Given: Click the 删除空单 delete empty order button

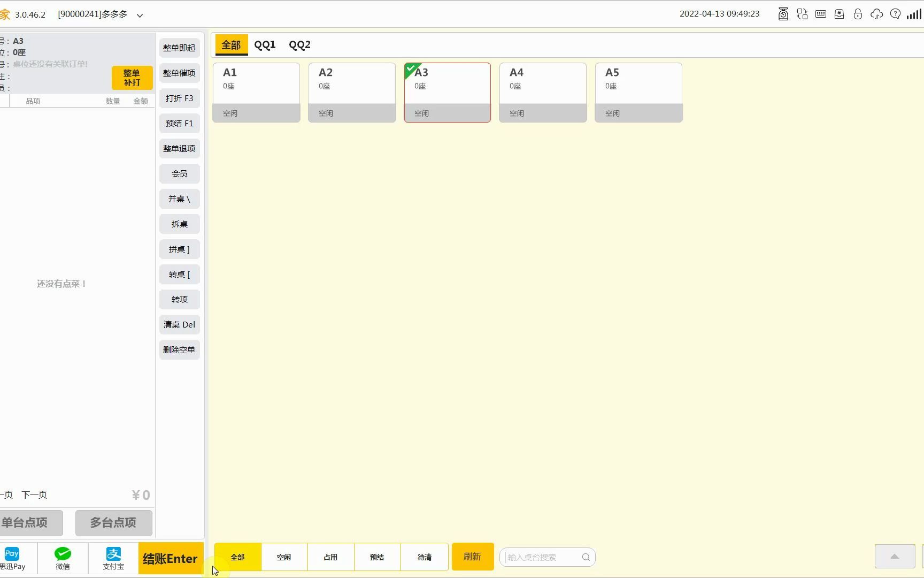Looking at the screenshot, I should [x=180, y=349].
